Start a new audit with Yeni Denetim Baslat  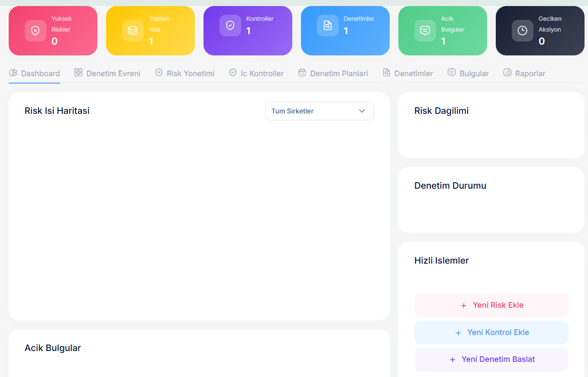click(491, 359)
